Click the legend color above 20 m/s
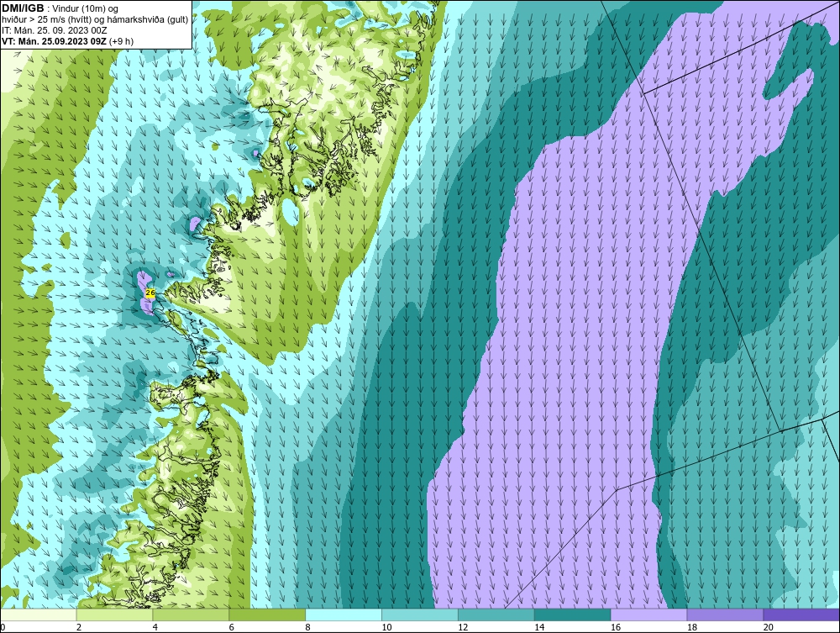This screenshot has width=840, height=633. (x=801, y=615)
